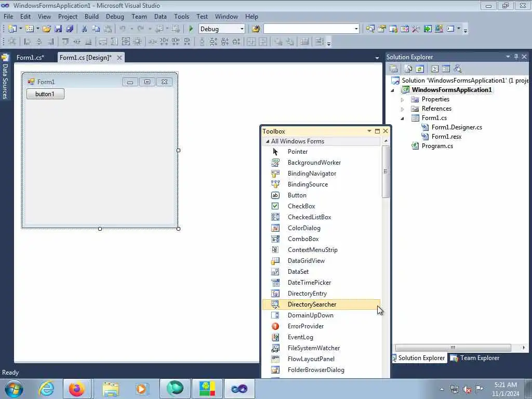Click the Align Tops layout icon
The image size is (532, 399).
coord(65,42)
